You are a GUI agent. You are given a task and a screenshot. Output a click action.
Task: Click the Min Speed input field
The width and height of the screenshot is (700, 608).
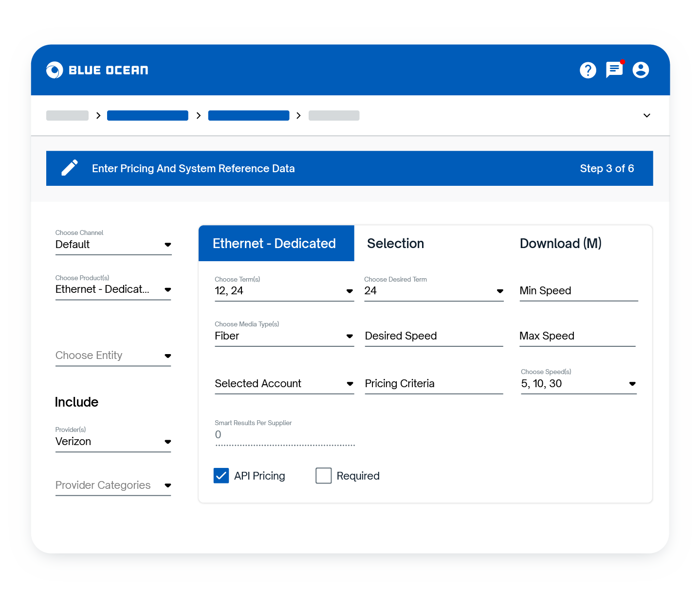point(578,291)
